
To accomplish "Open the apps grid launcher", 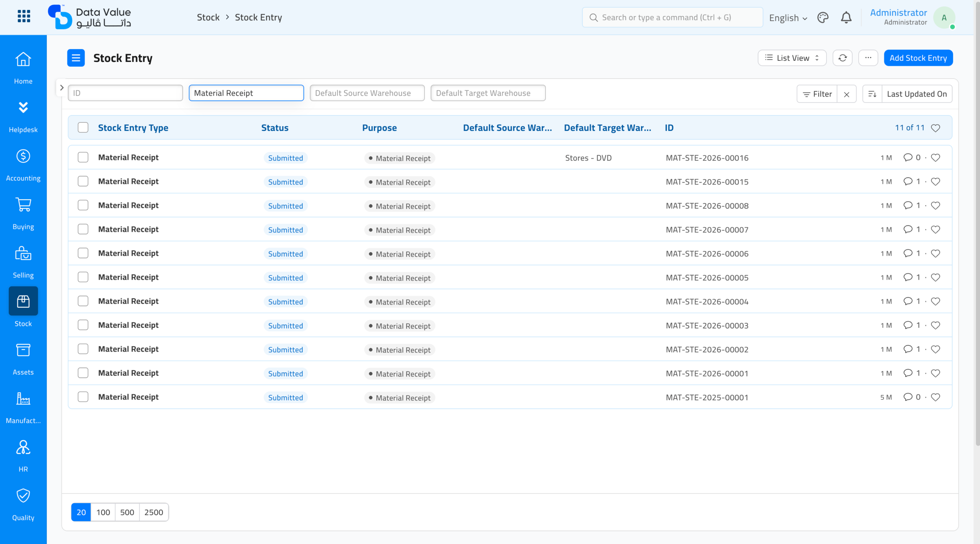I will (x=24, y=16).
